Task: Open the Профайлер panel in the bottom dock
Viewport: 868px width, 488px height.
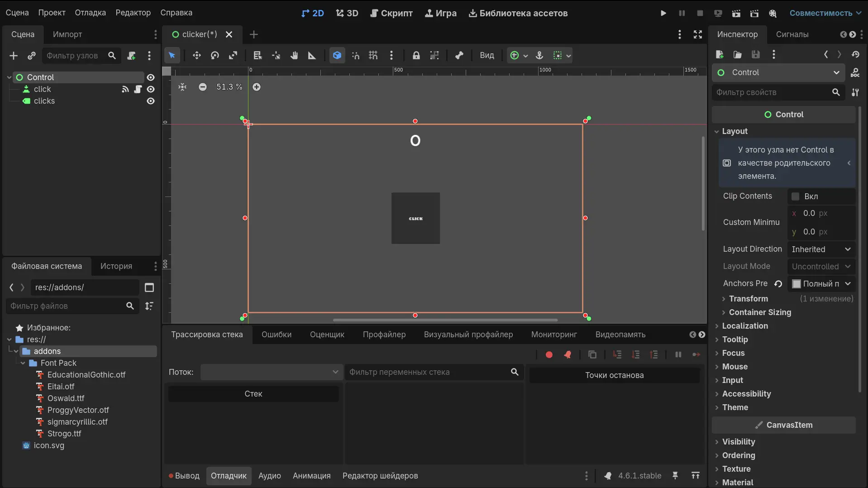Action: click(x=384, y=335)
